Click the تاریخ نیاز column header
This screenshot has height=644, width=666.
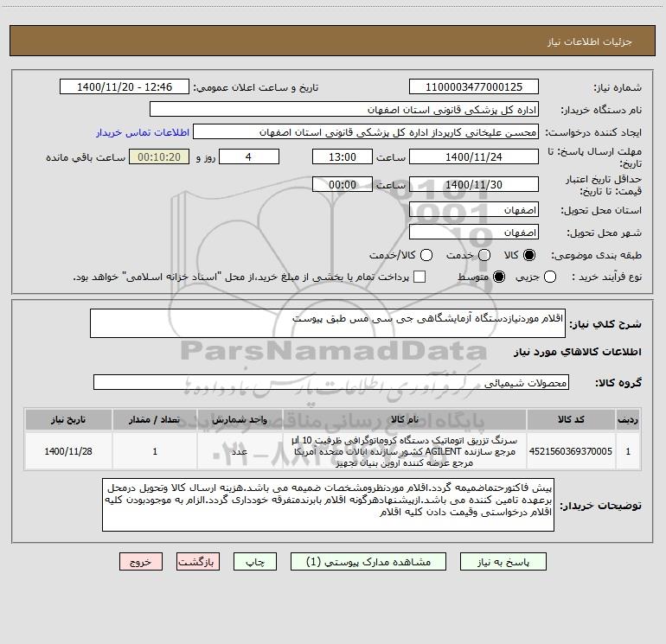point(68,419)
